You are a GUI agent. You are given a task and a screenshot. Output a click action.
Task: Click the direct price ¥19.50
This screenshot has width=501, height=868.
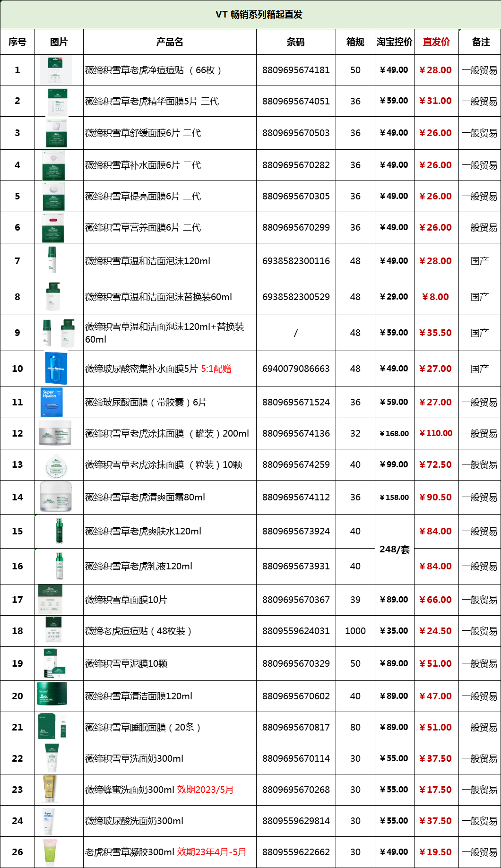point(436,852)
